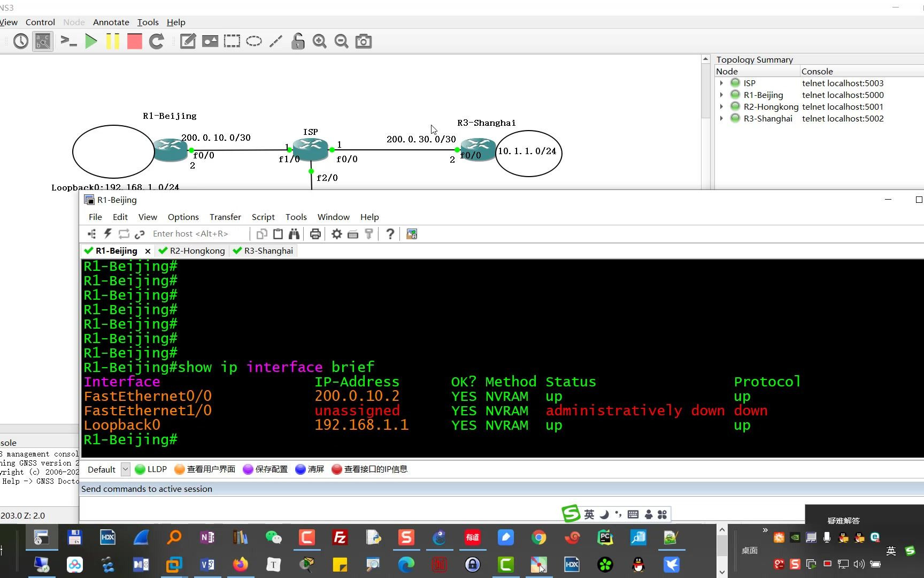Image resolution: width=924 pixels, height=578 pixels.
Task: Open WeChat from the taskbar
Action: click(274, 537)
